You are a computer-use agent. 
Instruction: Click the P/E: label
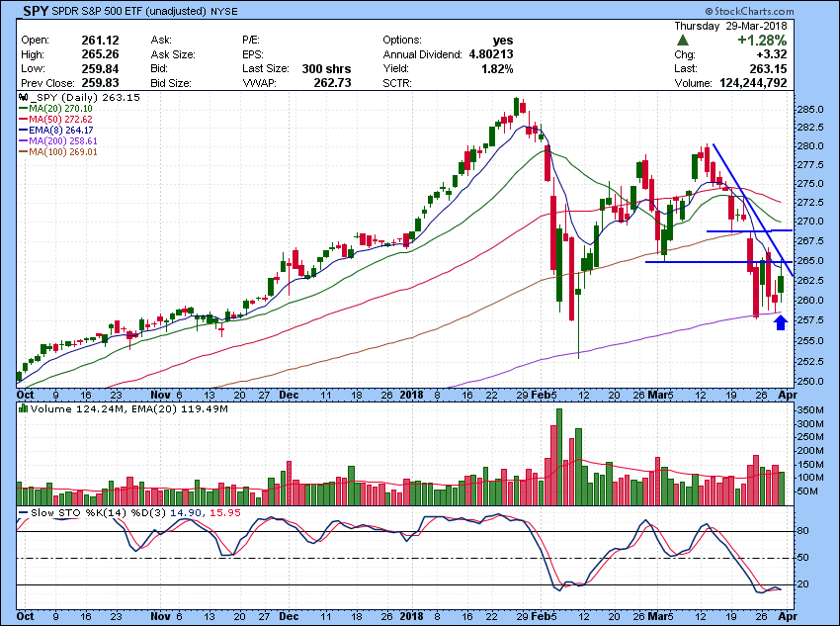pos(251,41)
